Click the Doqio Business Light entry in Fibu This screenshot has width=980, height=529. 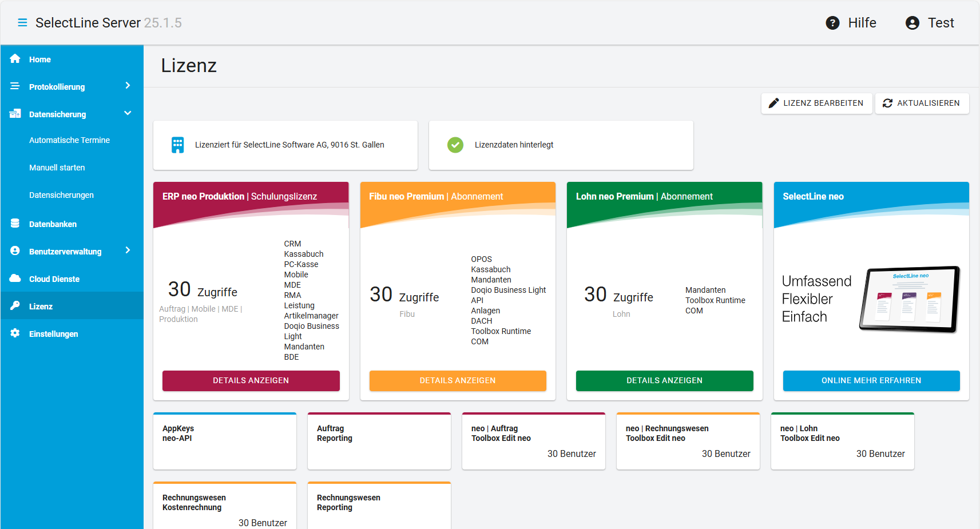509,290
